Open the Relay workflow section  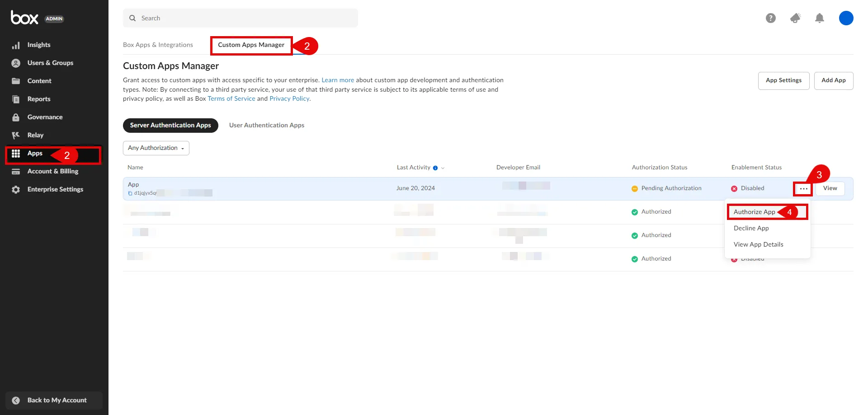[35, 135]
